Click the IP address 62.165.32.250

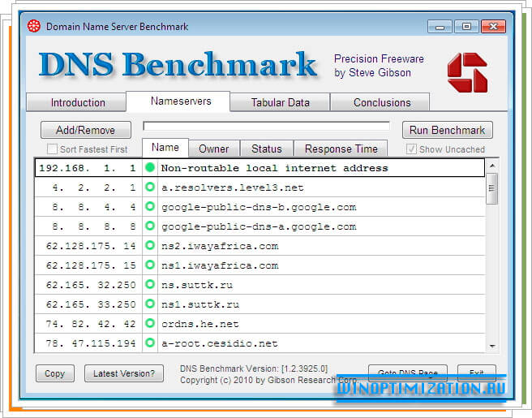point(91,285)
